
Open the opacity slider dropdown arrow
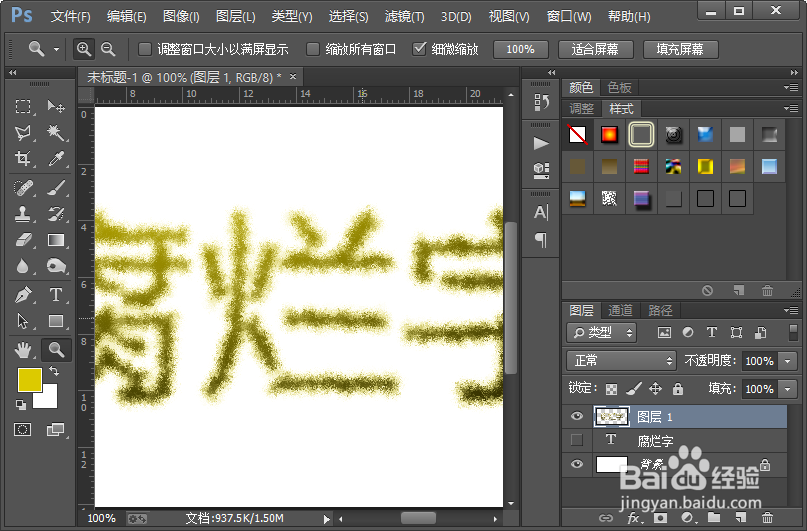787,361
